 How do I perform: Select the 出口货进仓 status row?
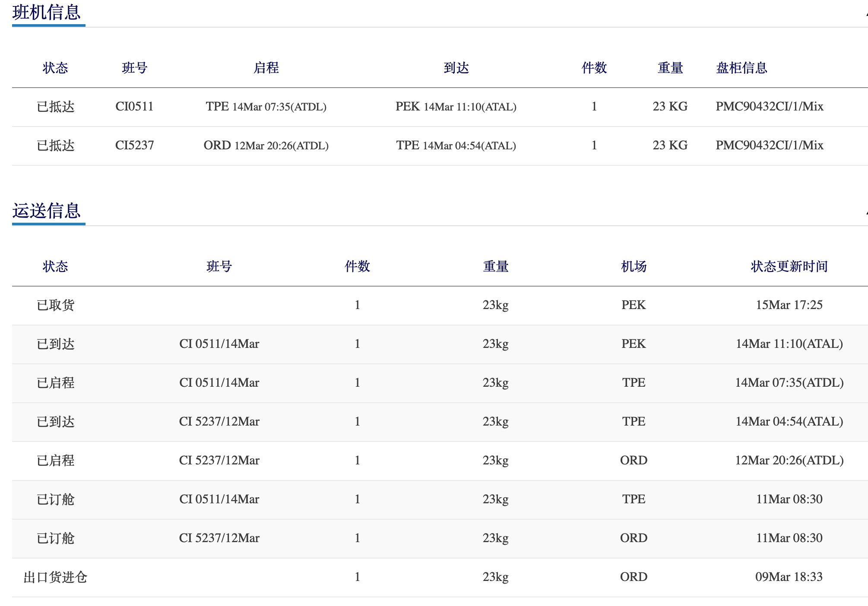[56, 577]
